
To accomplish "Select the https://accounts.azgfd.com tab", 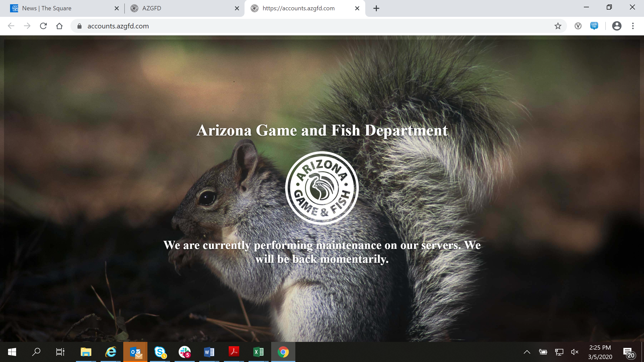I will [304, 8].
